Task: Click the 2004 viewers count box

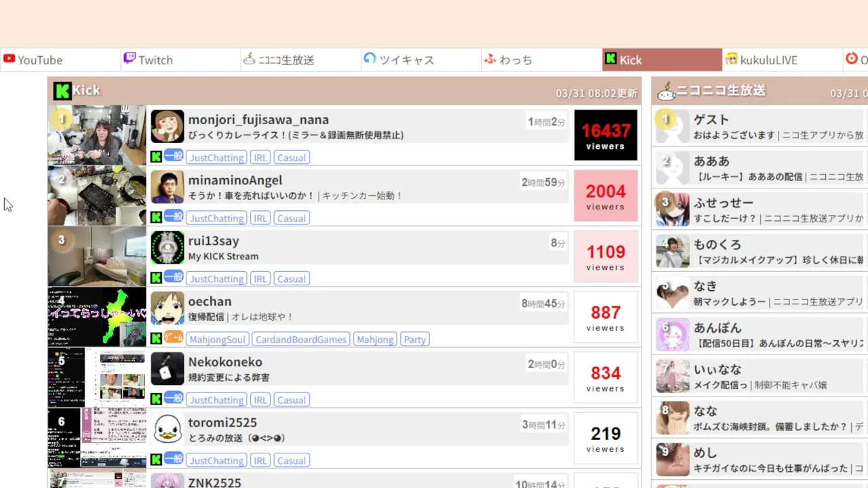Action: (x=606, y=196)
